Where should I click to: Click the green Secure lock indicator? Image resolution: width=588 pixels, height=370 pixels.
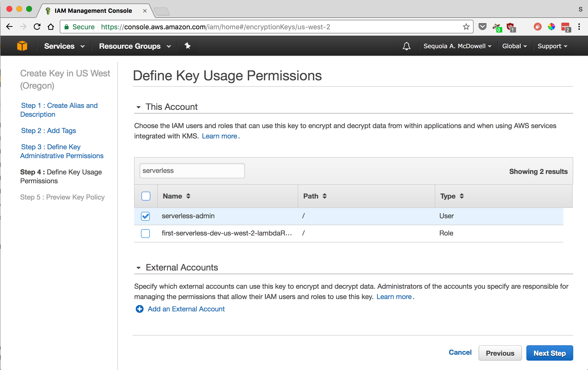(x=79, y=27)
